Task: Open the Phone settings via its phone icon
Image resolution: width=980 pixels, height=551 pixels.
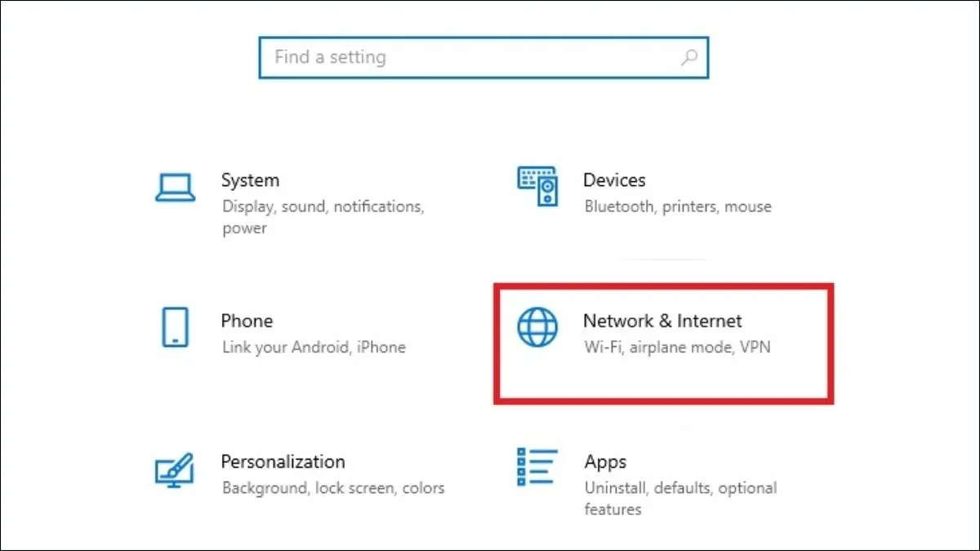Action: click(x=174, y=328)
